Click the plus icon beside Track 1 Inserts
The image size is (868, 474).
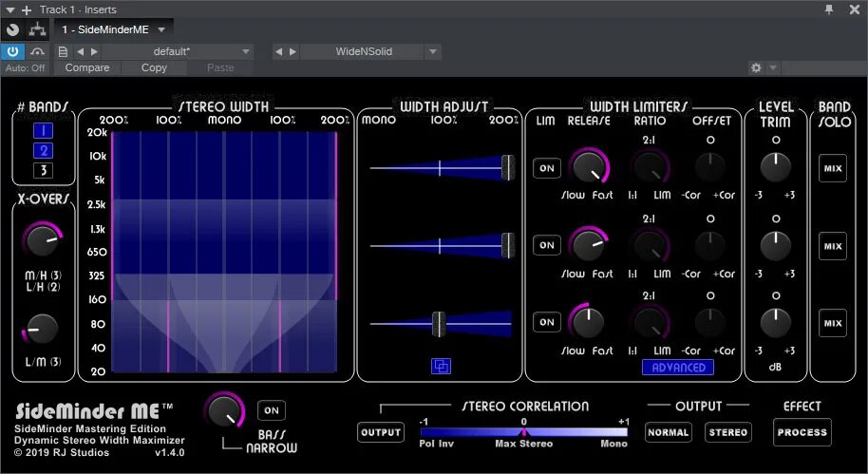click(26, 9)
